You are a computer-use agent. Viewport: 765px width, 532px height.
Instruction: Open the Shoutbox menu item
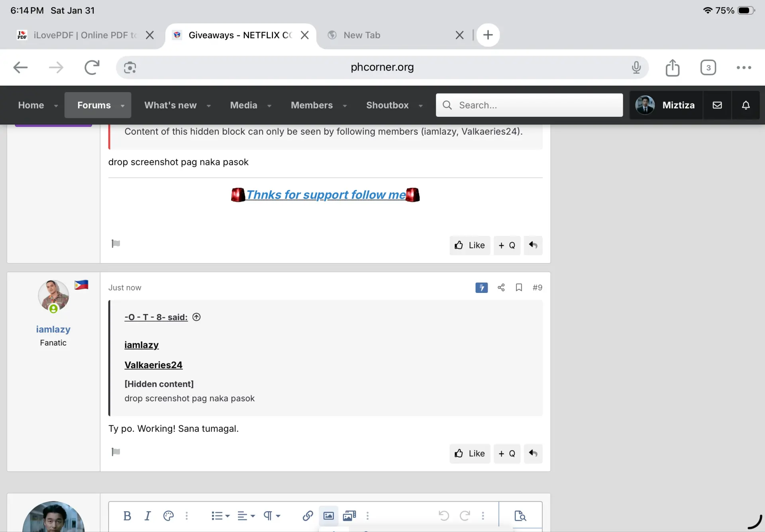coord(387,105)
